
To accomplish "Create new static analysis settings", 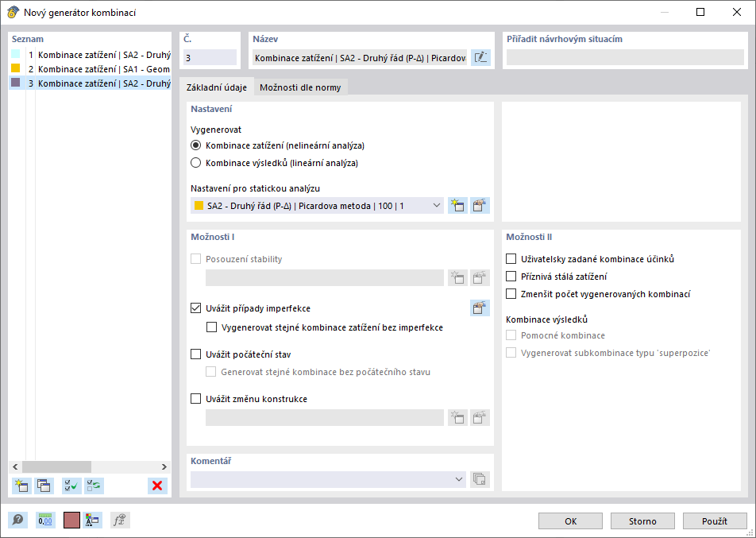I will (x=457, y=206).
